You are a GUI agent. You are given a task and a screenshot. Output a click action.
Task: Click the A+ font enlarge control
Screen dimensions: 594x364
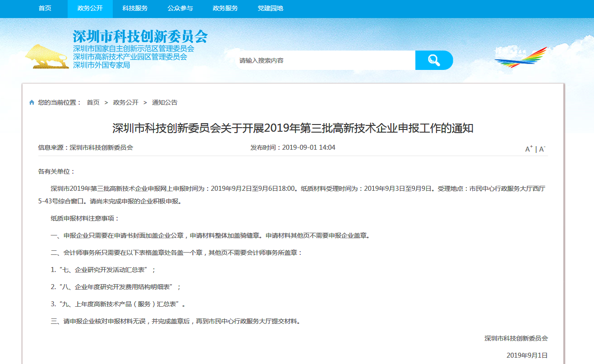click(528, 147)
